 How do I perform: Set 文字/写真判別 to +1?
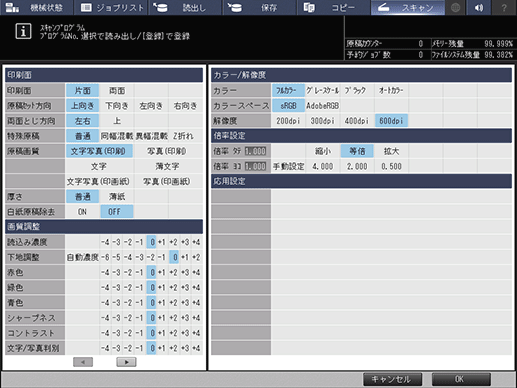[x=162, y=348]
